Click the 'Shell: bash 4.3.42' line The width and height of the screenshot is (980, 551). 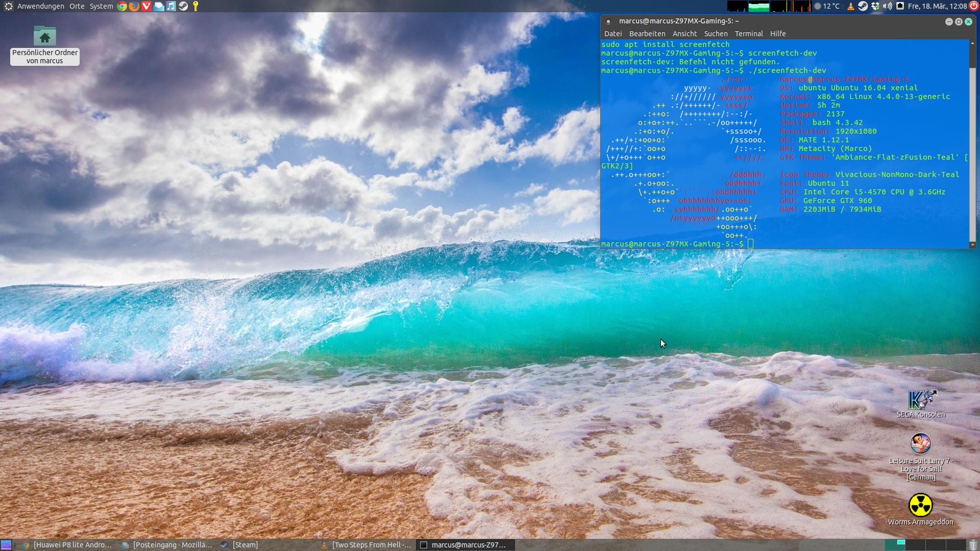[x=821, y=123]
